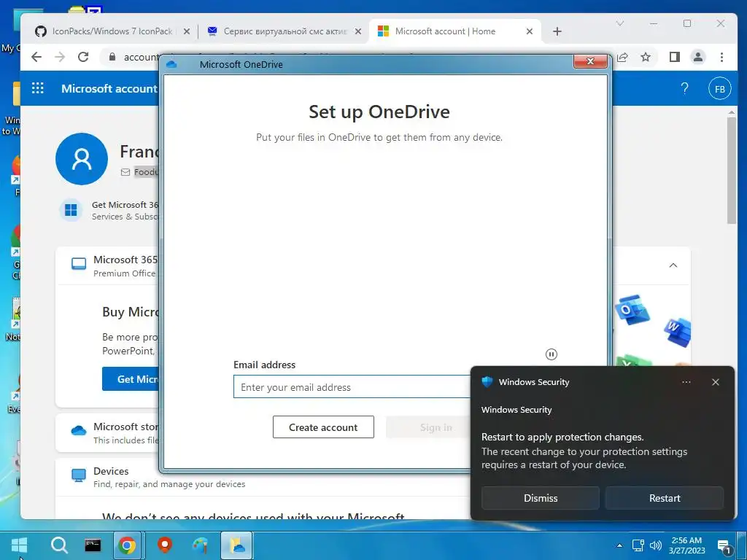This screenshot has width=747, height=560.
Task: Open the Chrome profile menu
Action: [x=698, y=57]
